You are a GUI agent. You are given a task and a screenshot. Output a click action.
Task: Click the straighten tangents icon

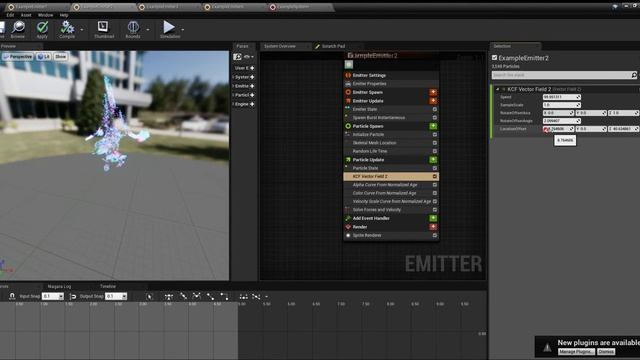[x=256, y=297]
